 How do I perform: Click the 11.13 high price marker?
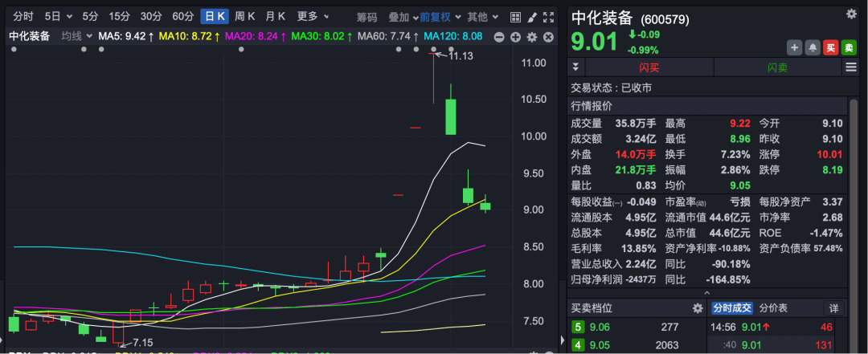[x=461, y=56]
